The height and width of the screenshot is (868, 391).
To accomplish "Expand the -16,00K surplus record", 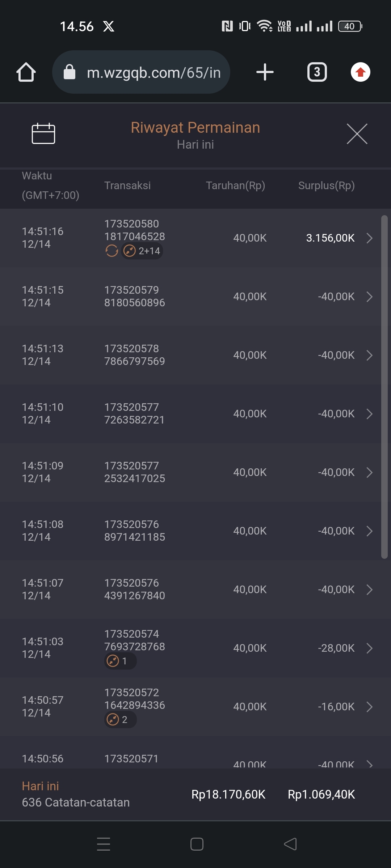I will (x=369, y=707).
